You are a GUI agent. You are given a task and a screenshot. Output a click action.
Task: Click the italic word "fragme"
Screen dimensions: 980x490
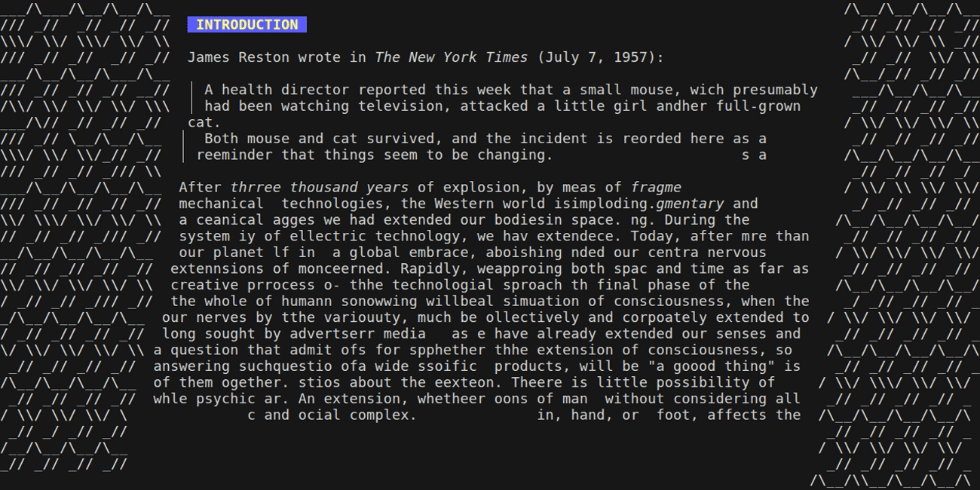(x=656, y=188)
